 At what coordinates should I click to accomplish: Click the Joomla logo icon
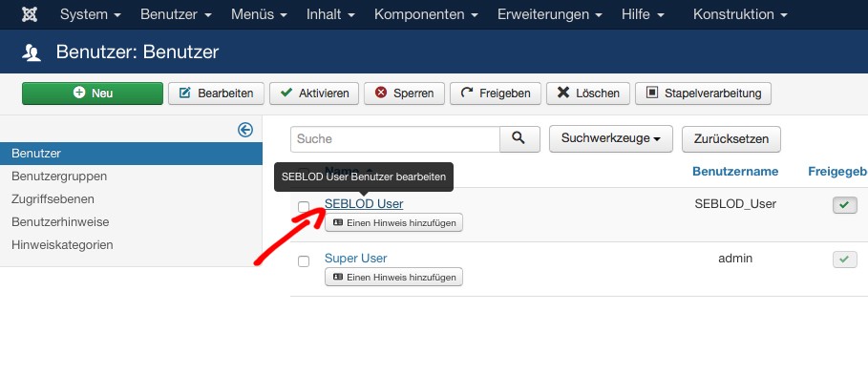[30, 14]
